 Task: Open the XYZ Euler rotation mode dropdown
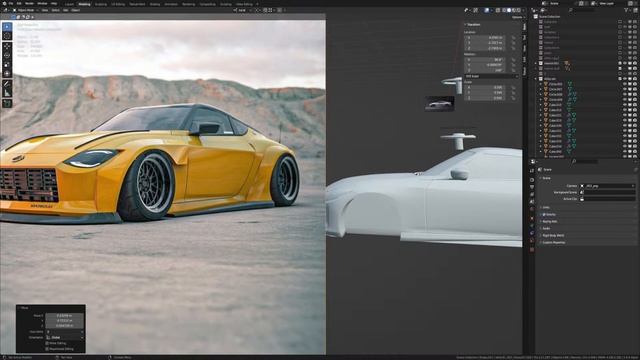(491, 76)
